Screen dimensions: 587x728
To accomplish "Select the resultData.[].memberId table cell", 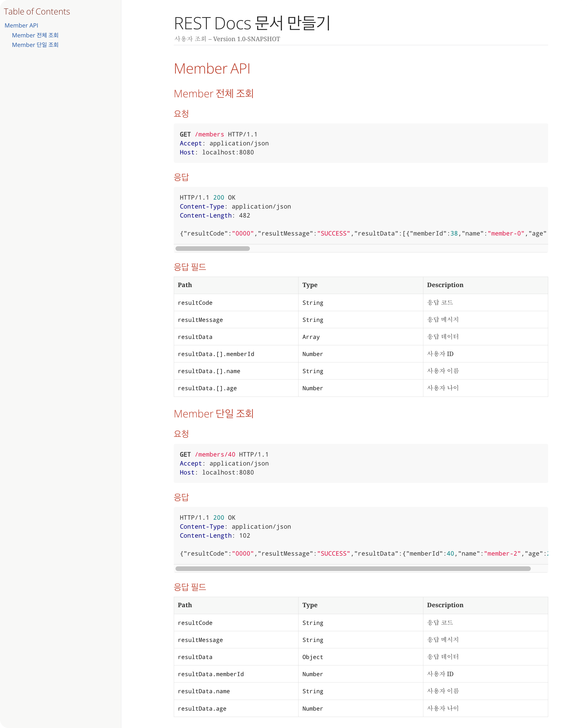I will coord(216,354).
